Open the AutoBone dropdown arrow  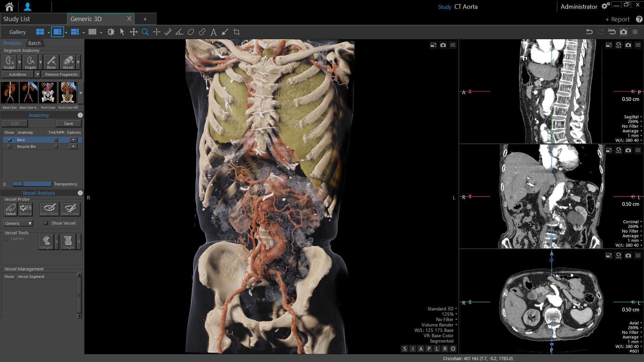(x=38, y=74)
